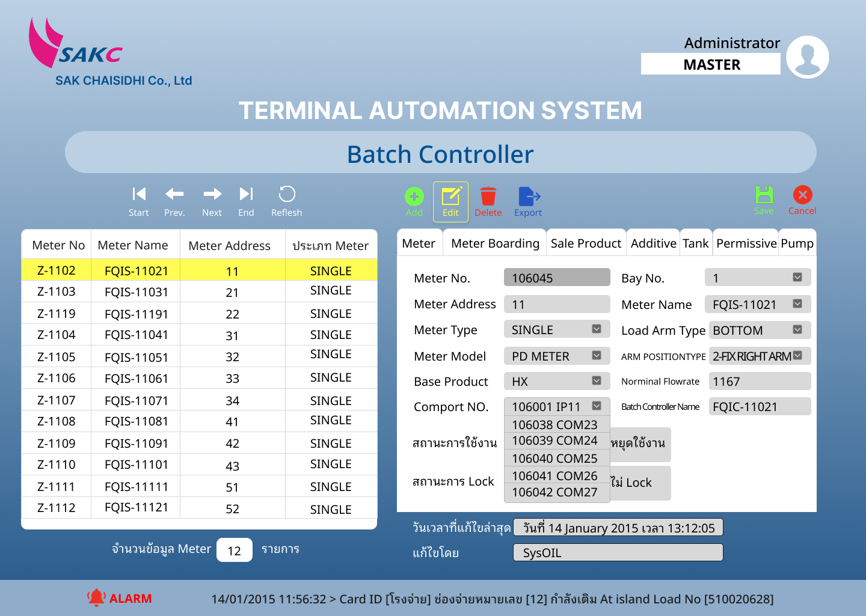This screenshot has width=866, height=616.
Task: Jump to the Start record icon
Action: (x=139, y=194)
